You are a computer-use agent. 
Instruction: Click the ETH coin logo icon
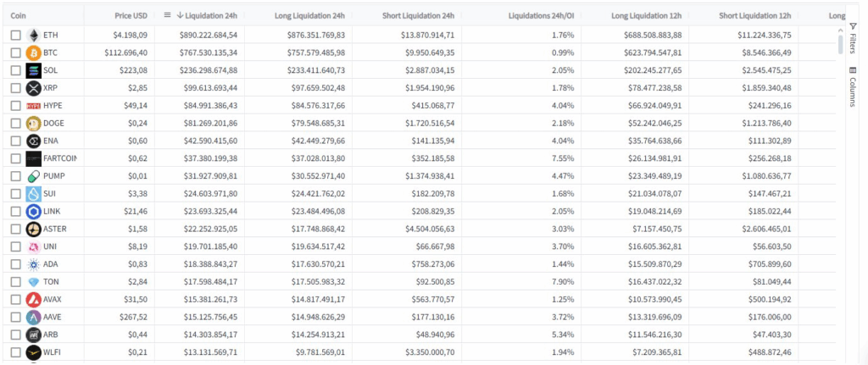(34, 35)
